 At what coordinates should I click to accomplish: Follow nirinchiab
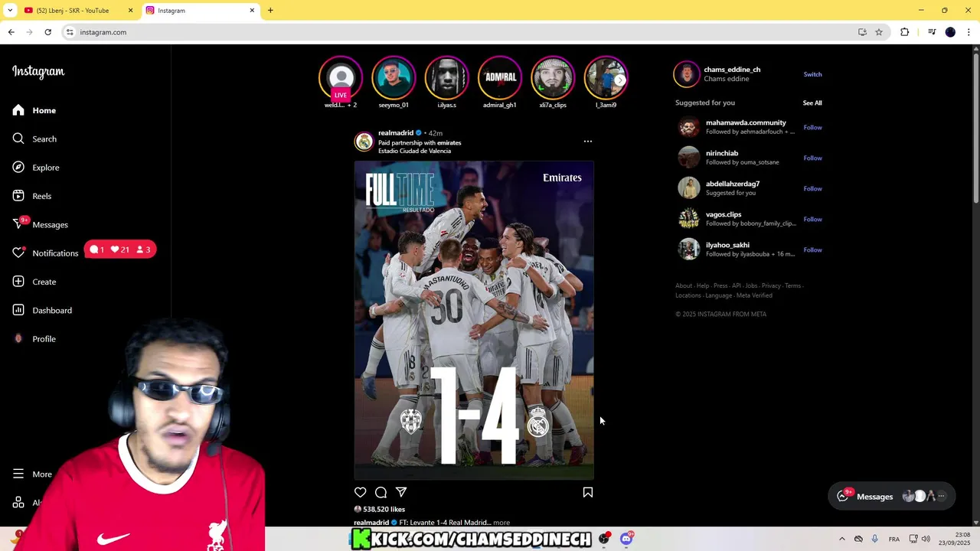[x=812, y=158]
